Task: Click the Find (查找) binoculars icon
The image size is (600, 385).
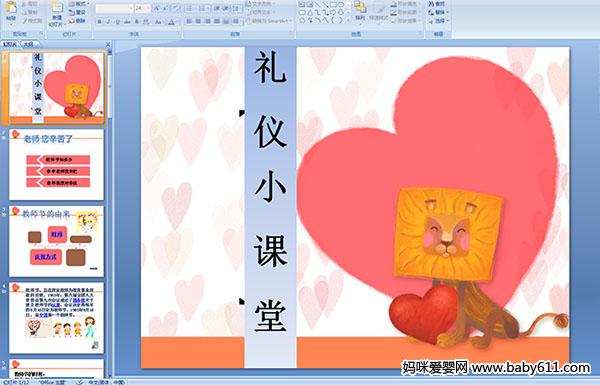Action: 432,4
